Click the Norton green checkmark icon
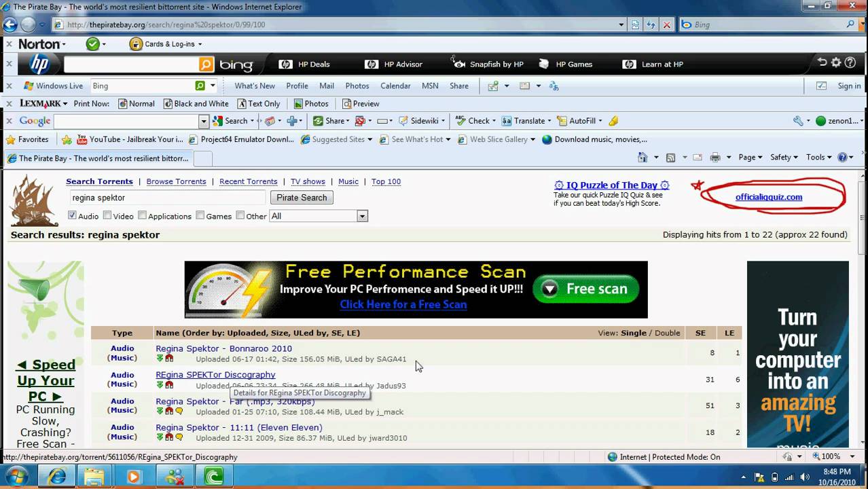This screenshot has height=489, width=868. 92,44
